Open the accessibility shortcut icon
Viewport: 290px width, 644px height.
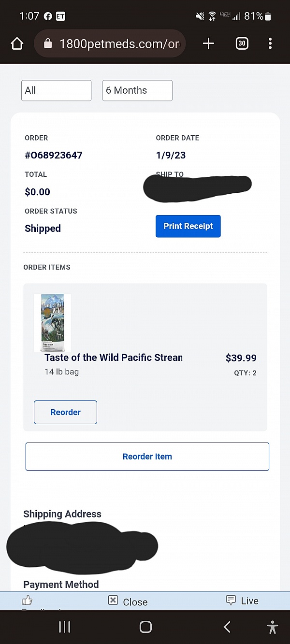[273, 627]
